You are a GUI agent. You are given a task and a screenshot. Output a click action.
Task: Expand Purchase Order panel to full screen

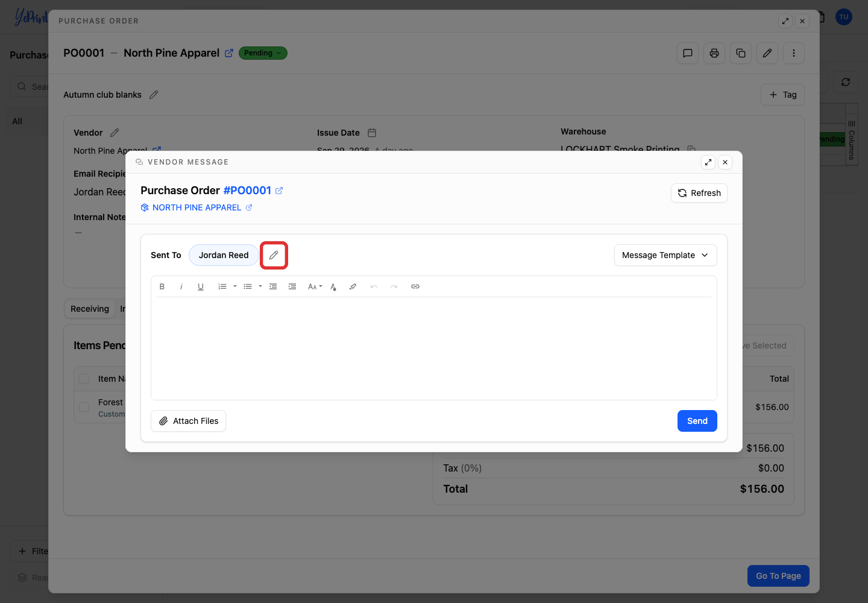pos(785,21)
